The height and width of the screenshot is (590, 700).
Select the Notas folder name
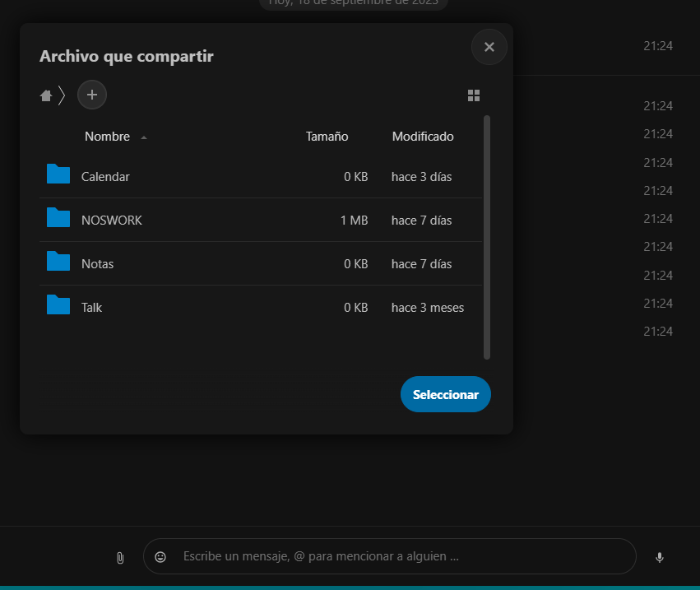(x=97, y=264)
